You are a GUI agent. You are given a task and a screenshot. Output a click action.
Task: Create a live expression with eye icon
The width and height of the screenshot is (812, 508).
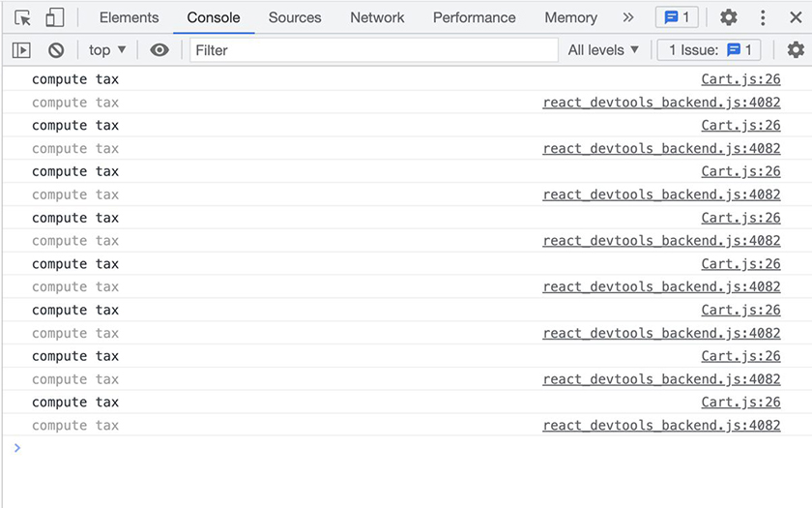[x=159, y=50]
